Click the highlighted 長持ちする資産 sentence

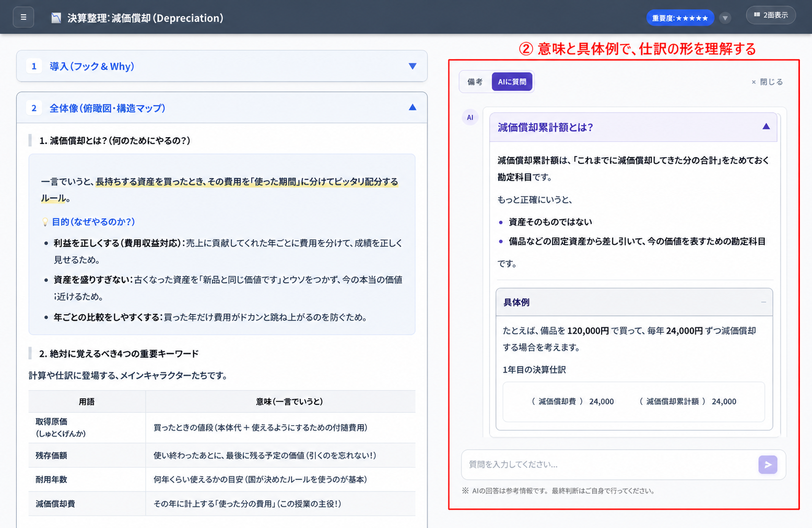pos(219,190)
